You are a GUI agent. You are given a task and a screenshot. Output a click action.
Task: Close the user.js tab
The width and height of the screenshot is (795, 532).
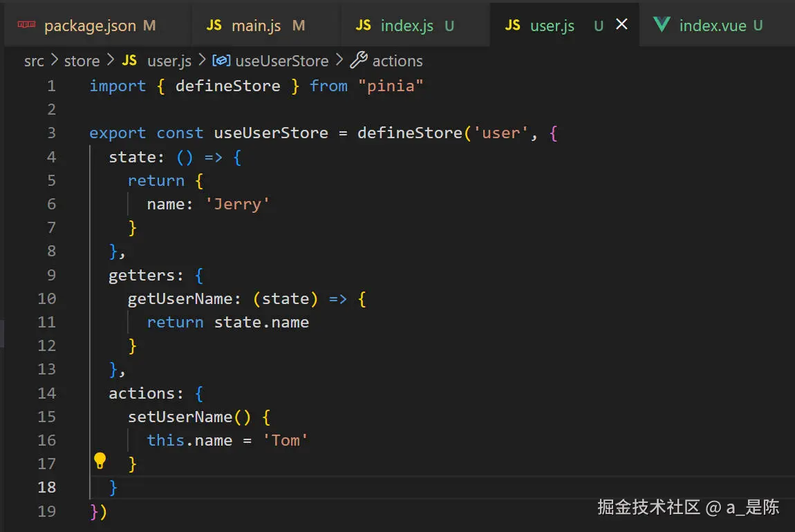click(x=621, y=24)
